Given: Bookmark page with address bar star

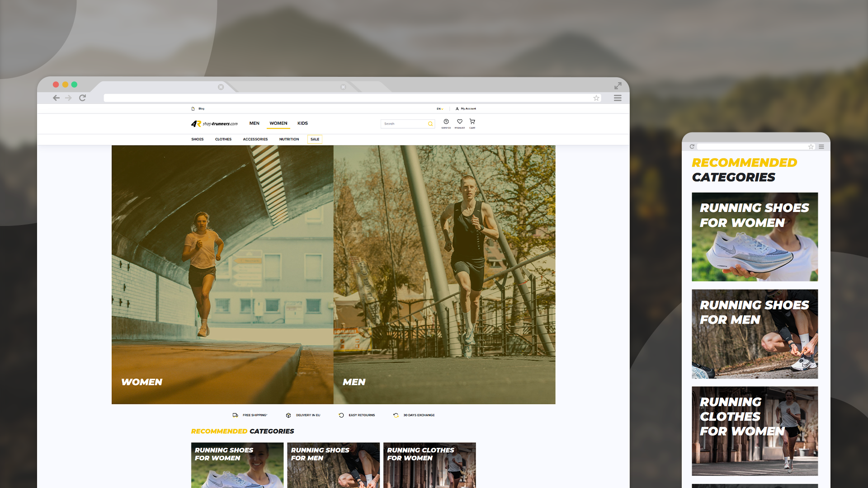Looking at the screenshot, I should pos(596,98).
